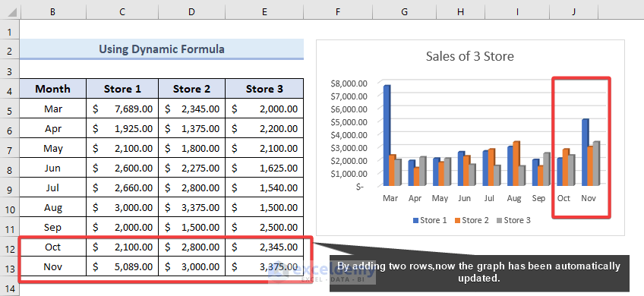This screenshot has height=296, width=644.
Task: Click the 'Apr' chart axis label
Action: click(x=415, y=198)
